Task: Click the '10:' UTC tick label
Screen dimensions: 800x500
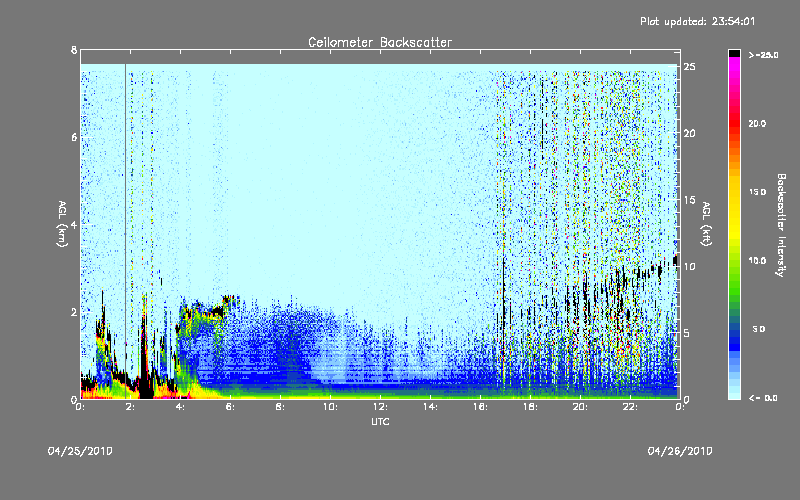Action: click(x=330, y=407)
